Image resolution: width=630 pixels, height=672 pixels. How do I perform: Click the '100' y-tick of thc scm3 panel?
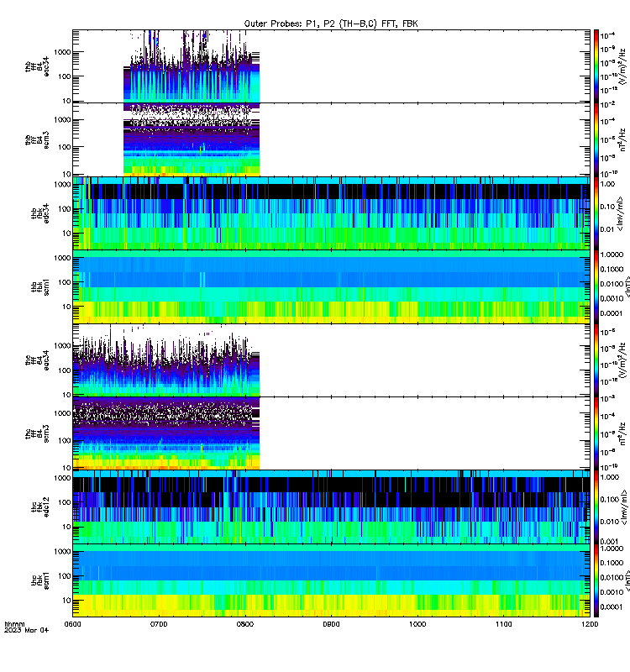pos(65,440)
